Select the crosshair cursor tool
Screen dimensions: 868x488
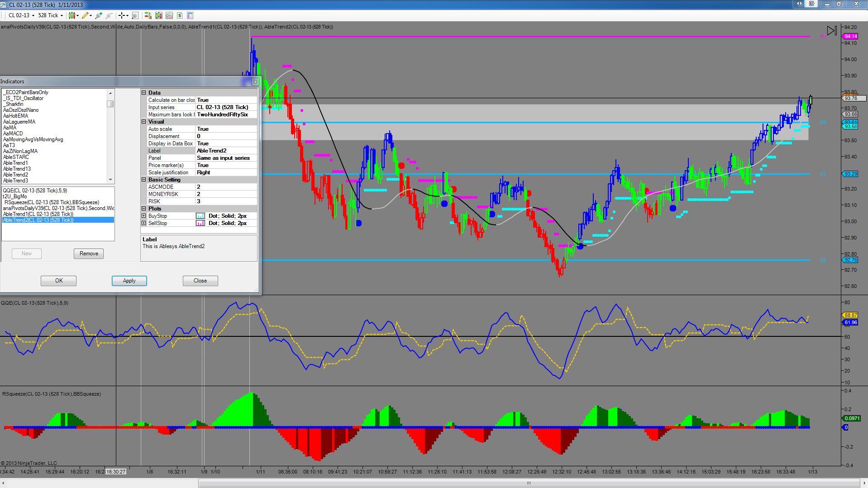122,15
